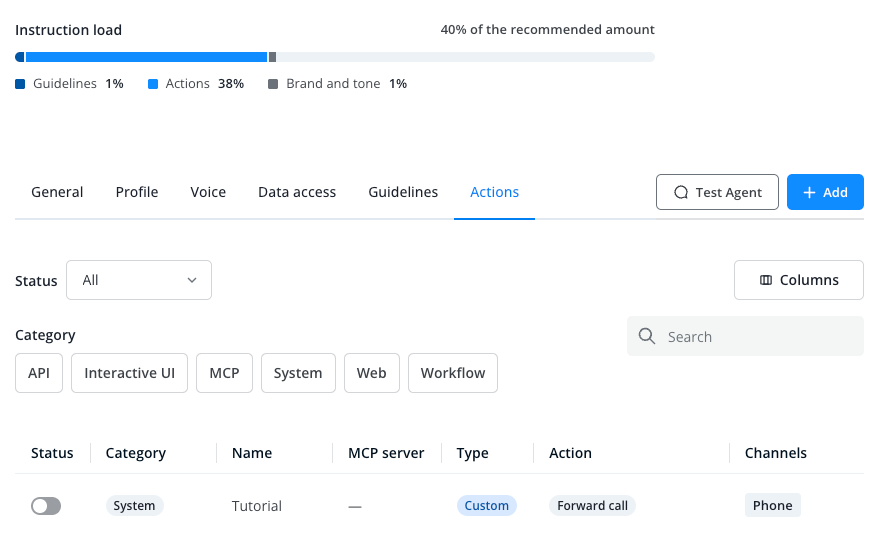Click the Action column header
Screen dimensions: 892x535
571,453
